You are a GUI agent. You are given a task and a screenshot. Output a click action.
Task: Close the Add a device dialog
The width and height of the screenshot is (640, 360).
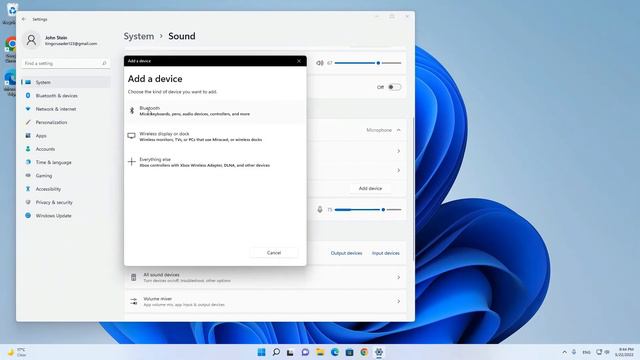(x=299, y=61)
